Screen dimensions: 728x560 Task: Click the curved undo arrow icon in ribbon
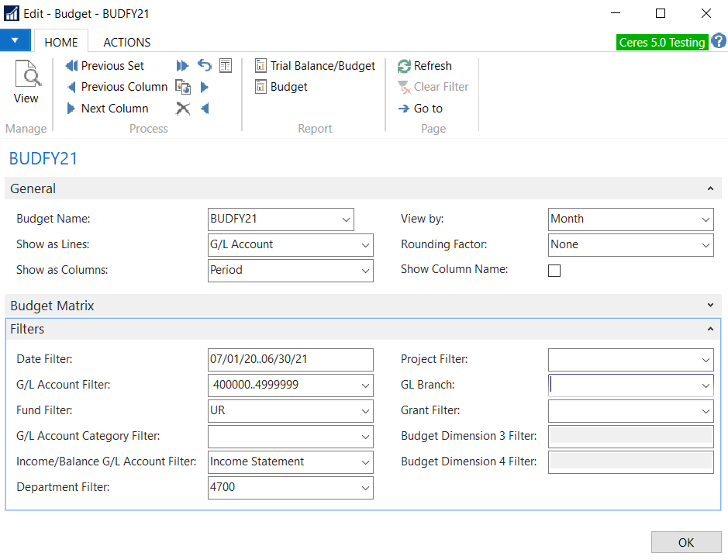click(x=205, y=66)
